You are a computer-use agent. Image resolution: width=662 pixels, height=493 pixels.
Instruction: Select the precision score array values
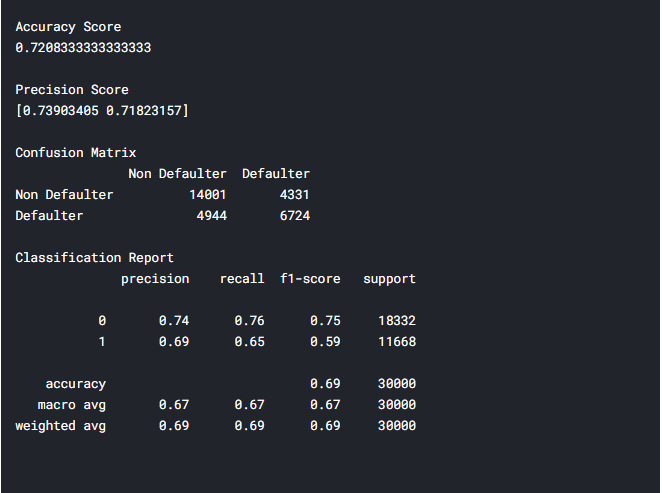tap(102, 110)
